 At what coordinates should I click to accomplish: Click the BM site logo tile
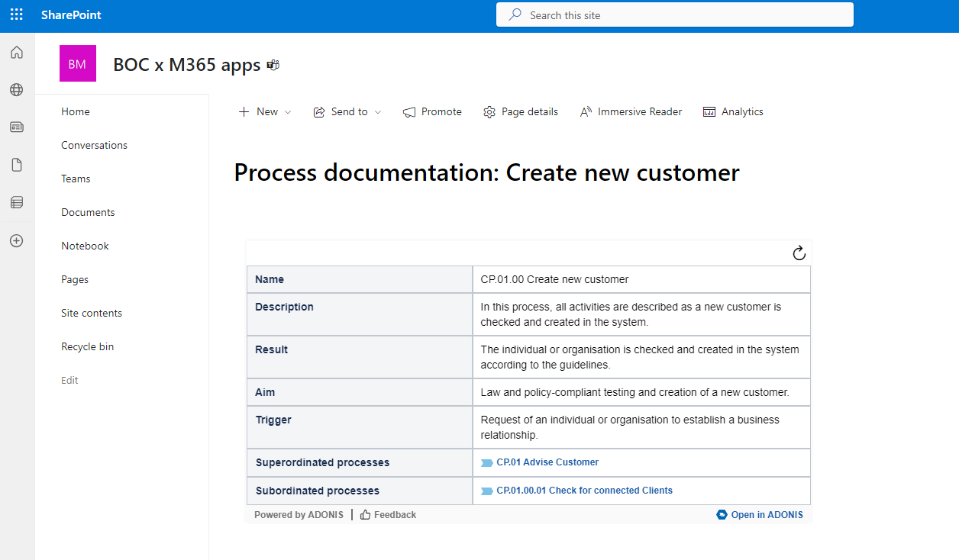[78, 64]
